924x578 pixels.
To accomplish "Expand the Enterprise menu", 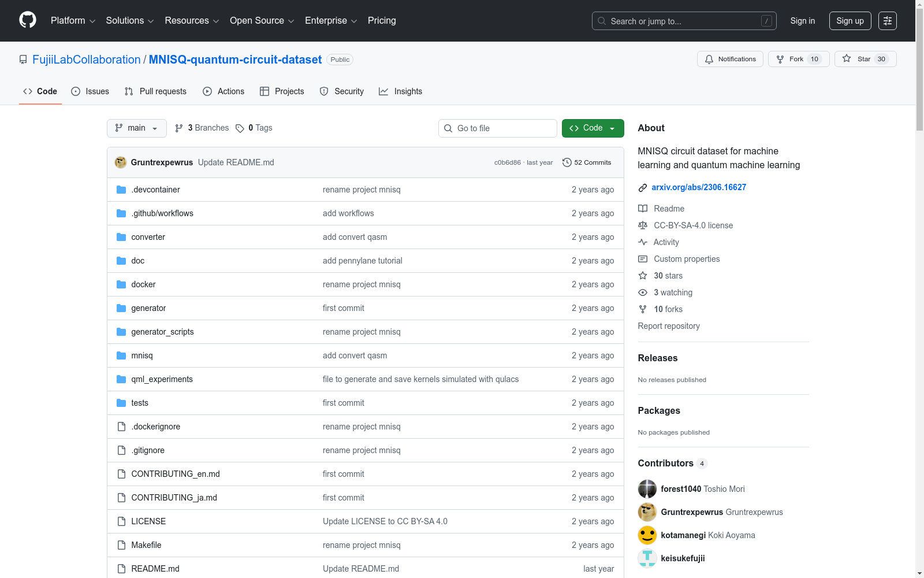I will coord(331,21).
